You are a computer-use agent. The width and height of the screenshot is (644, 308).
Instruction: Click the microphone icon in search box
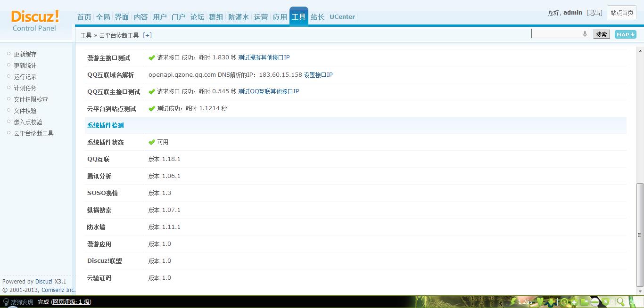point(585,34)
